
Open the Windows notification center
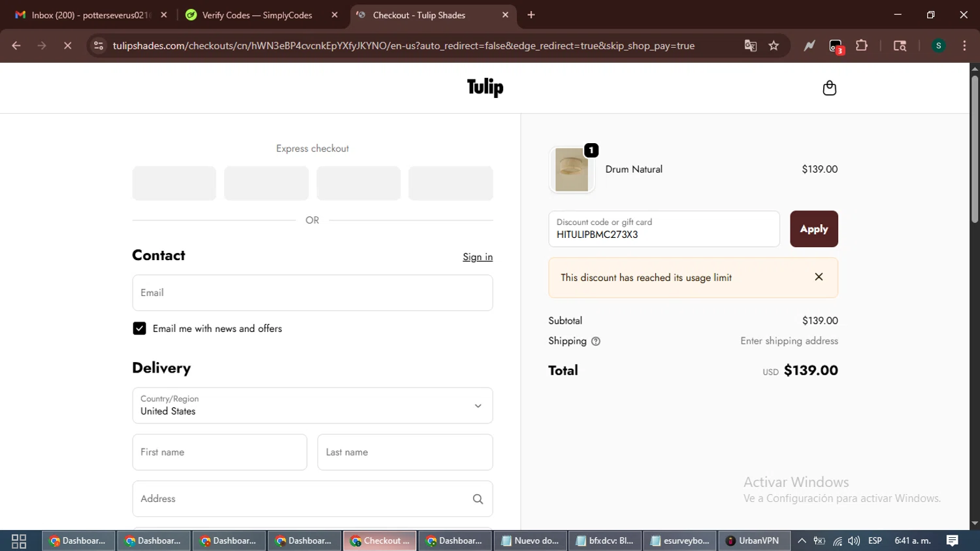952,541
